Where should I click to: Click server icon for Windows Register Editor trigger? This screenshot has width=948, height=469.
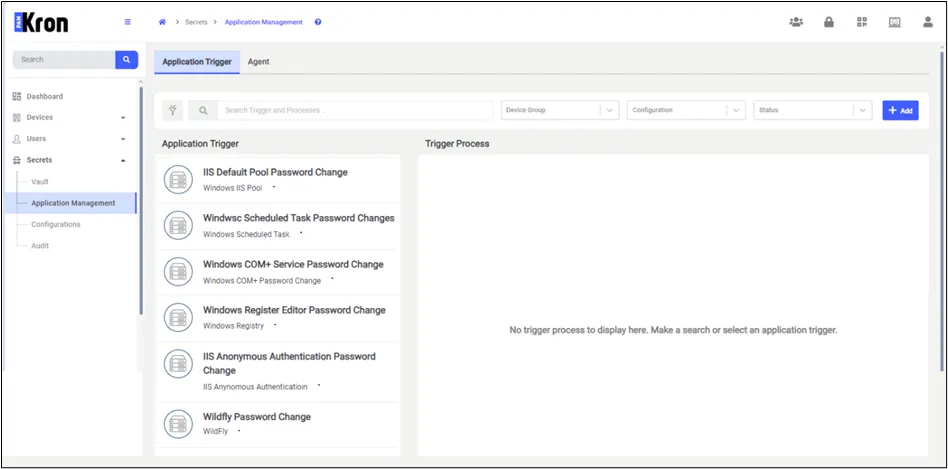click(178, 317)
